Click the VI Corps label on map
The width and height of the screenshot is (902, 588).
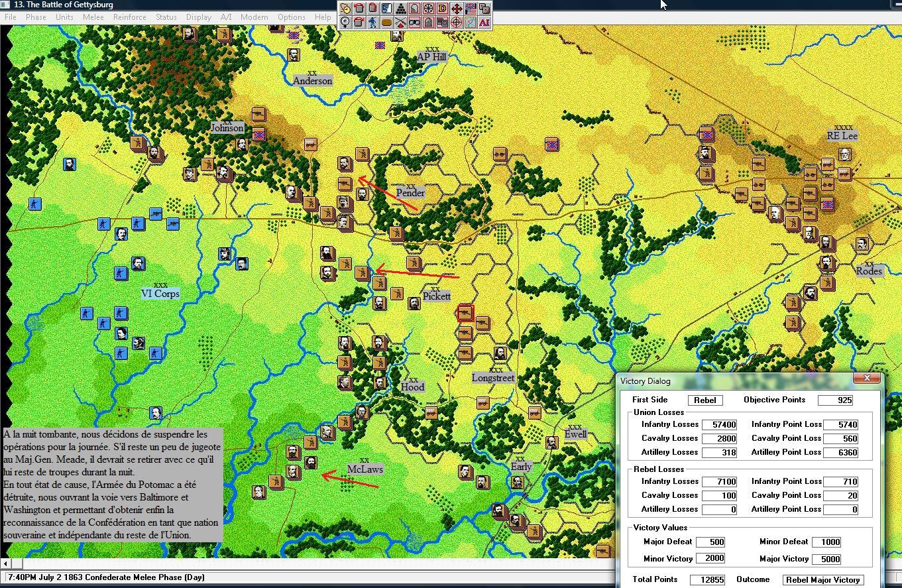[160, 293]
